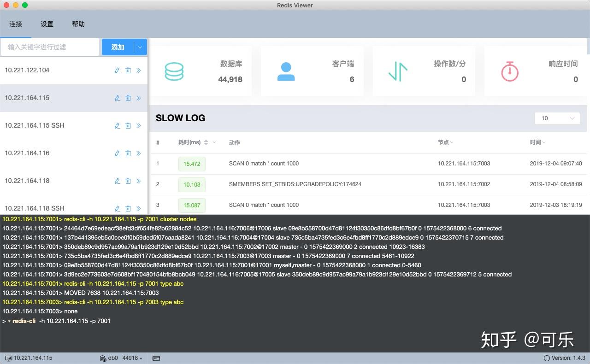Click 10.221.164.115 host label in status bar
This screenshot has width=590, height=364.
[x=33, y=358]
